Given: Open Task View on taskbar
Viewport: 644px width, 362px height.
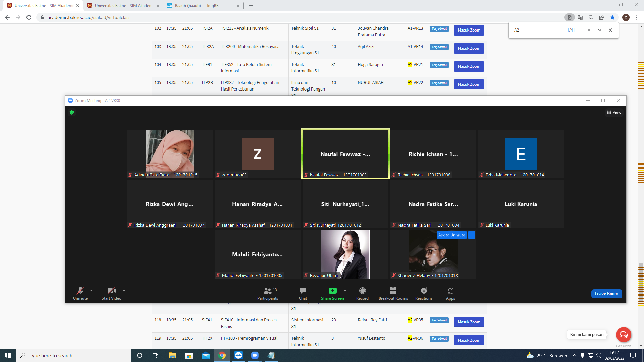Looking at the screenshot, I should (155, 355).
